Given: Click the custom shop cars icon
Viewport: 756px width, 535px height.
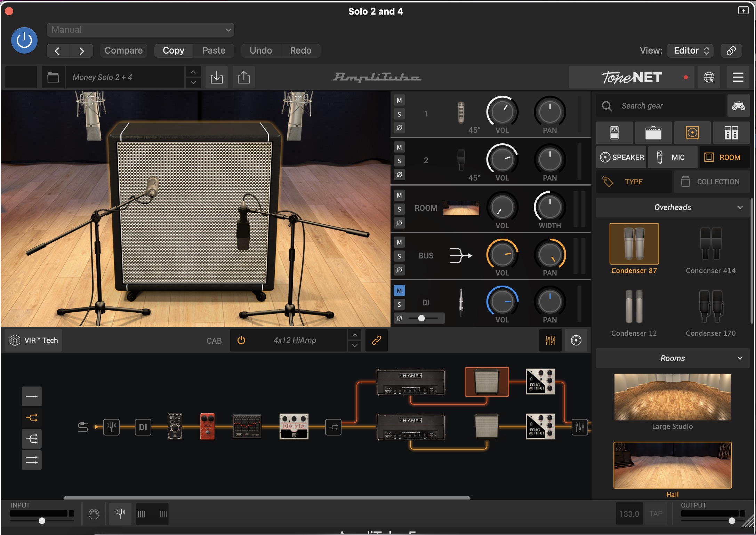Looking at the screenshot, I should 738,106.
